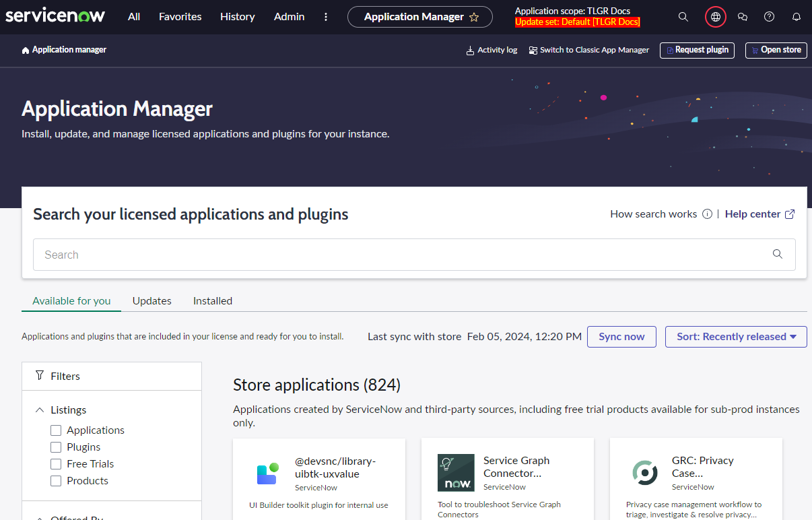Image resolution: width=812 pixels, height=520 pixels.
Task: Click Switch to Classic App Manager link
Action: [595, 51]
